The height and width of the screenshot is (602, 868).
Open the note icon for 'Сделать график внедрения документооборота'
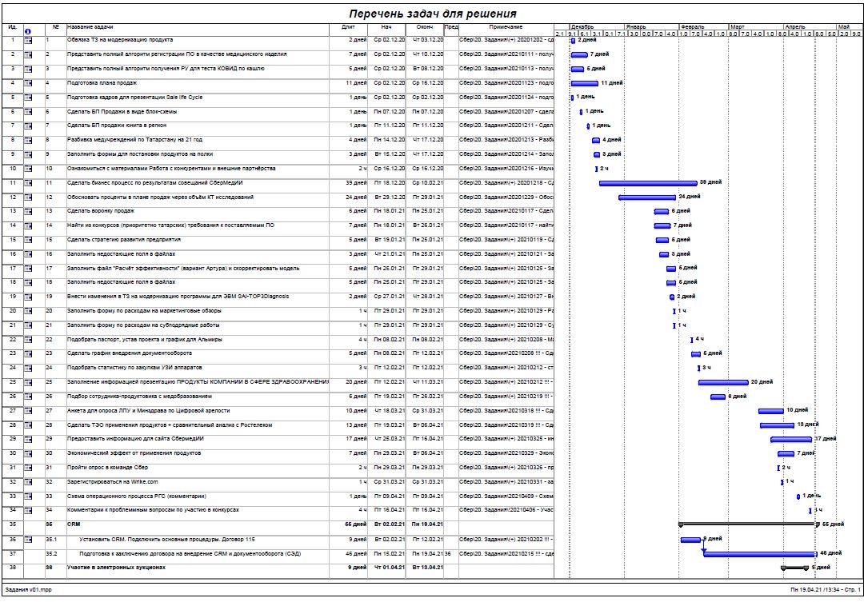coord(28,353)
